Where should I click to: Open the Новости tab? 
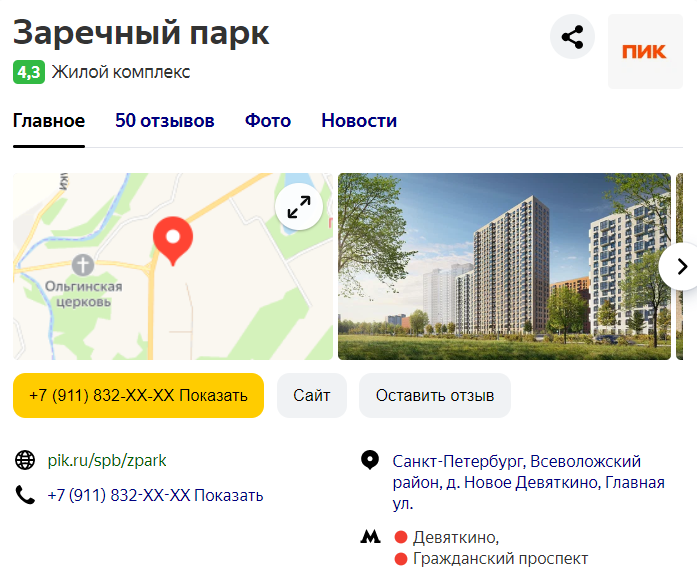(x=359, y=121)
